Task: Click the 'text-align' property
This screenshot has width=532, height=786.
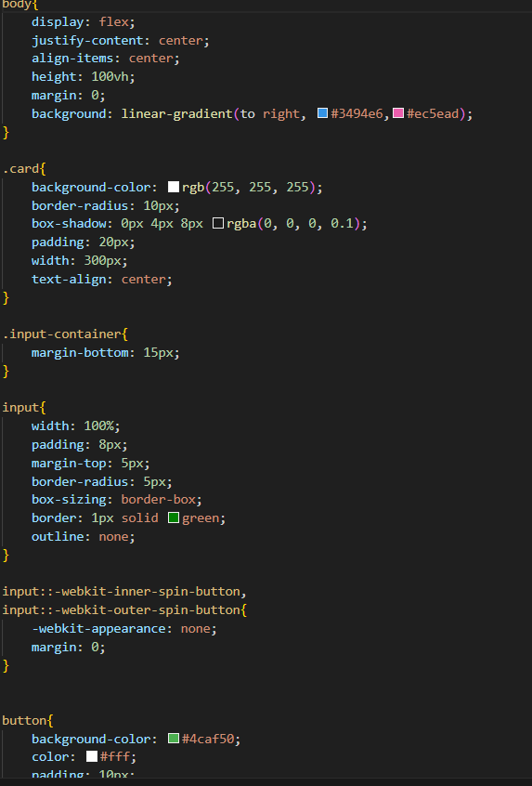Action: (69, 280)
